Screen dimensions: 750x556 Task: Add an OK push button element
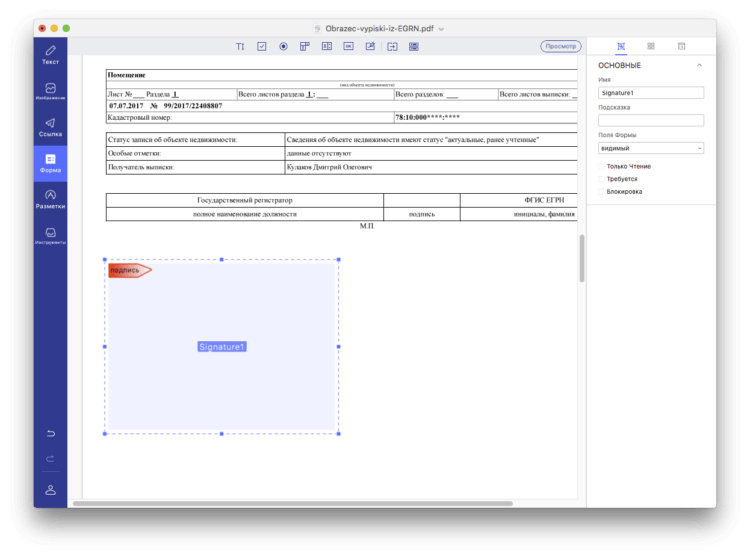(x=349, y=46)
